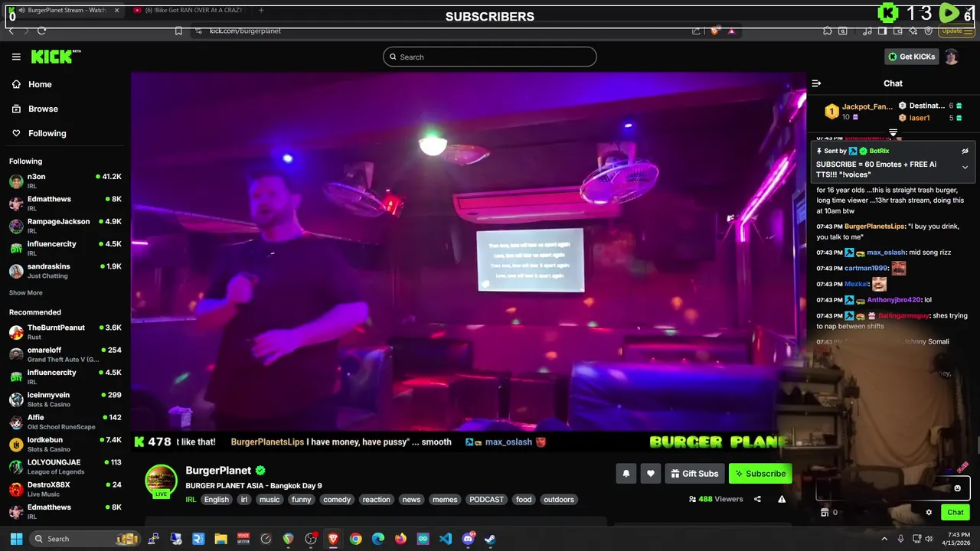
Task: Toggle the browser sidebar panel icon
Action: (x=882, y=31)
